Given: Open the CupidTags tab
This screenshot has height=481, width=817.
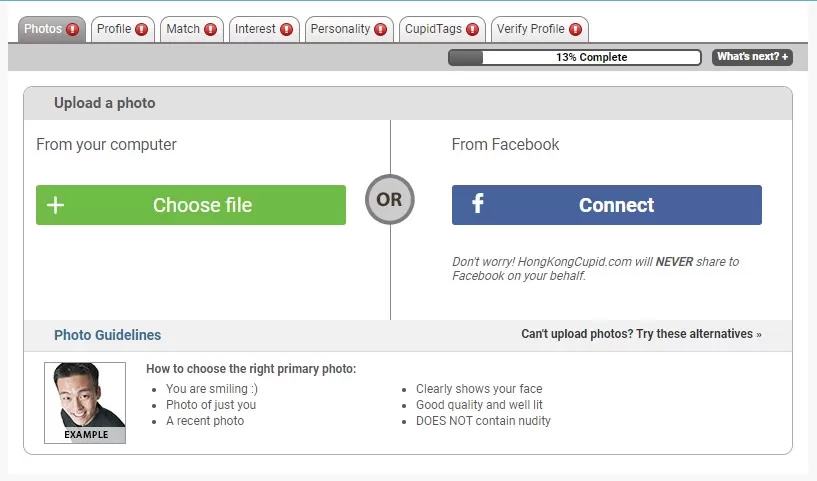Looking at the screenshot, I should (x=434, y=30).
